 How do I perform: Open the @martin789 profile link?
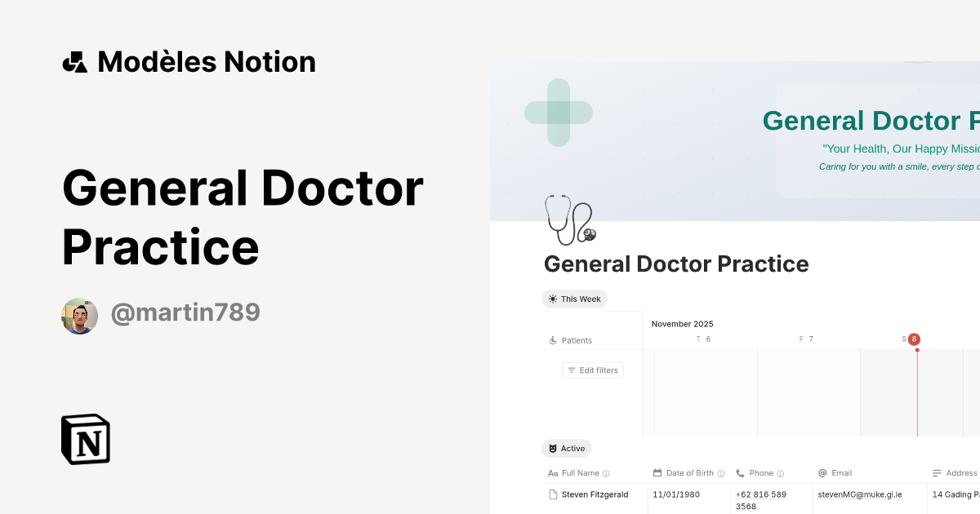pos(185,312)
